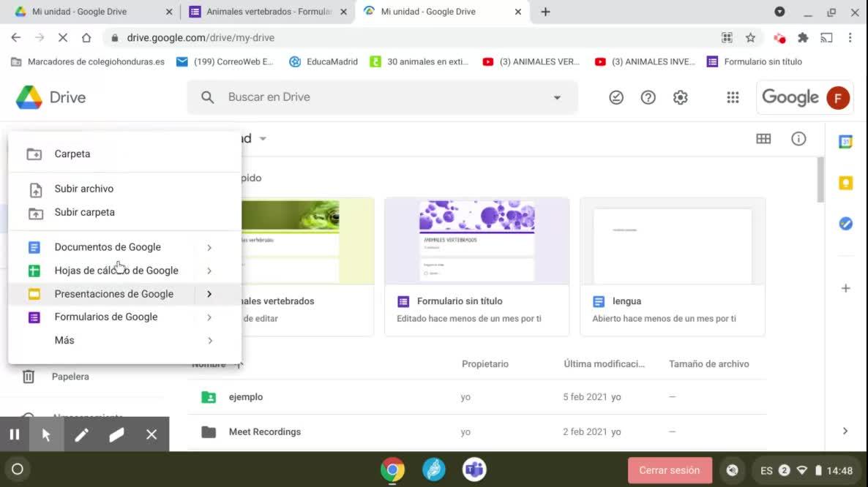Open the QR code icon in address bar
Viewport: 868px width, 487px height.
click(727, 37)
